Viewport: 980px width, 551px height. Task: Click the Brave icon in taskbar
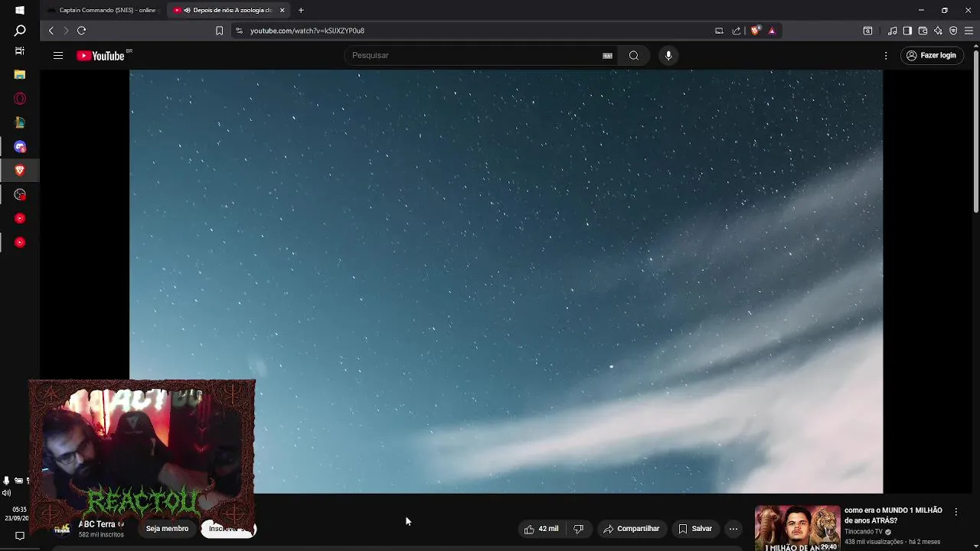point(20,170)
